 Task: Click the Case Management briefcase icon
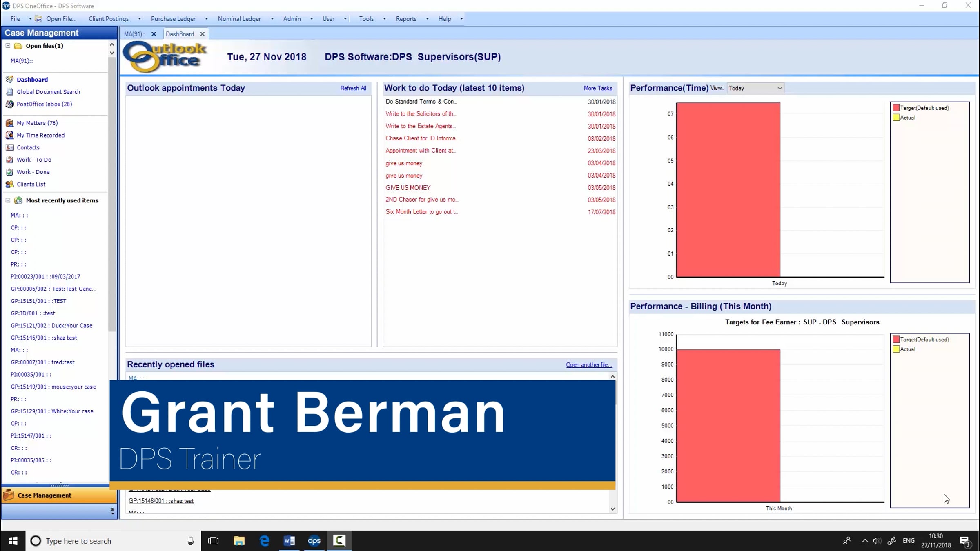coord(9,495)
